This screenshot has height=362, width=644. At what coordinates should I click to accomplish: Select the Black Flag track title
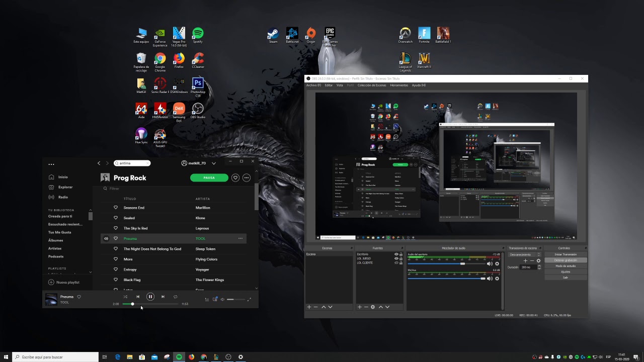[x=132, y=280]
